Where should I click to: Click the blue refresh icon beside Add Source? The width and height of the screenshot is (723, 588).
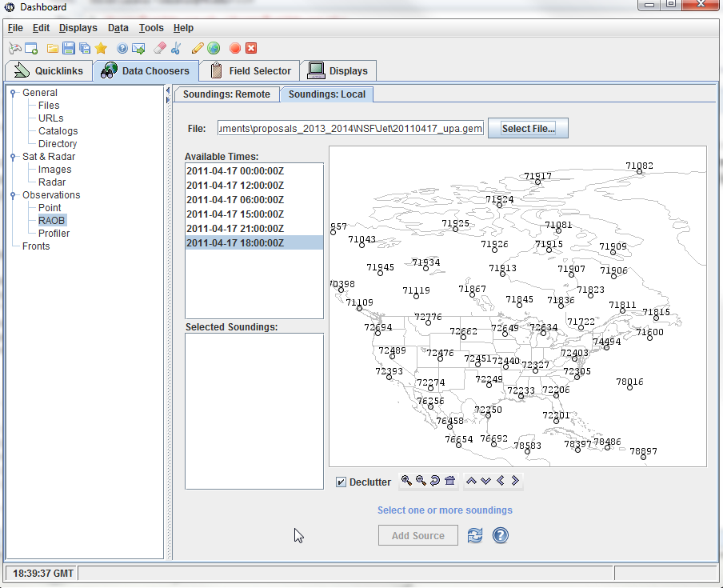(475, 535)
